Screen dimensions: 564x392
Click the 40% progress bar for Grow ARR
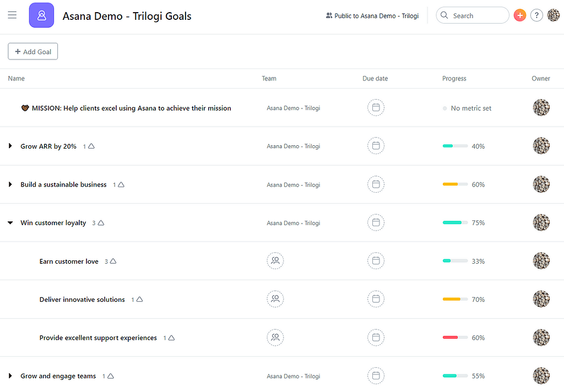[x=455, y=146]
